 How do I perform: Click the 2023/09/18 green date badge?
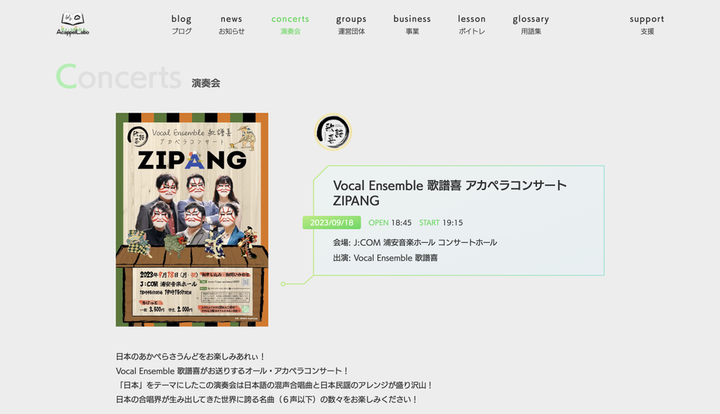pyautogui.click(x=332, y=223)
